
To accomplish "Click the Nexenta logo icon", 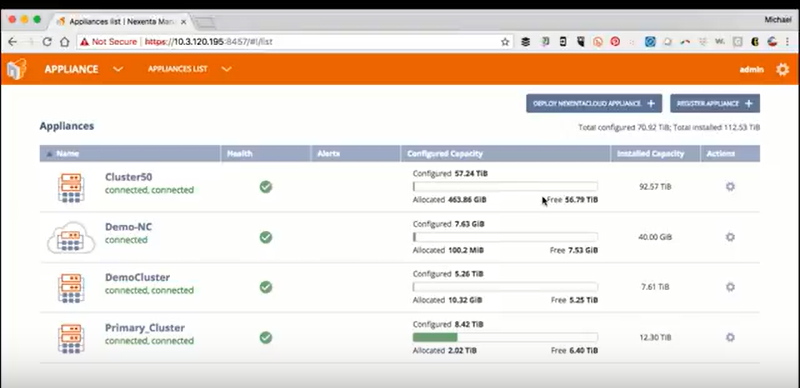I will tap(17, 69).
